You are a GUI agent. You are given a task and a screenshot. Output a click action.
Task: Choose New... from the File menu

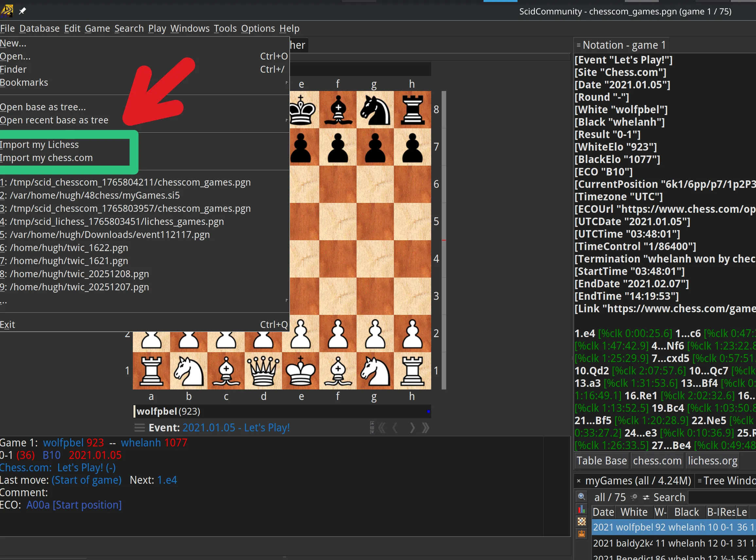(144, 44)
